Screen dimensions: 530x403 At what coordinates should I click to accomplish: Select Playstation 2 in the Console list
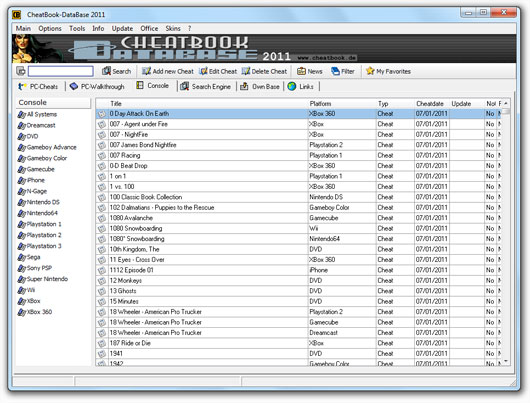point(44,235)
